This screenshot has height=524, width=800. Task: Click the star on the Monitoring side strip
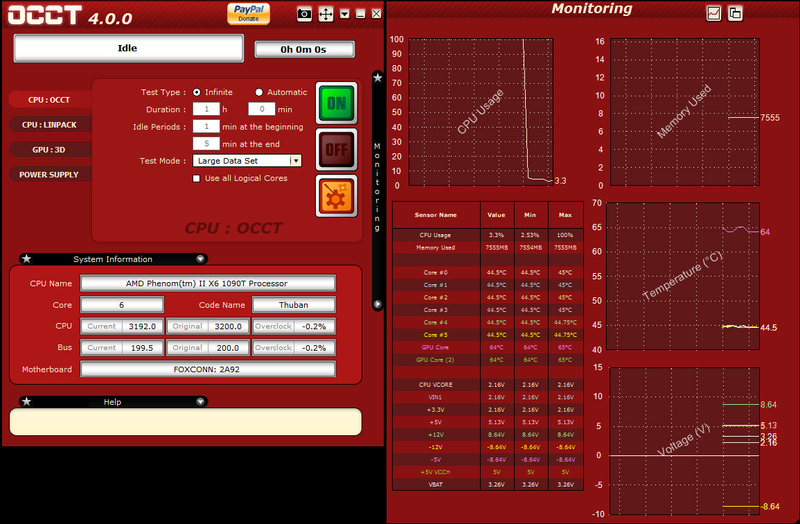(x=378, y=78)
